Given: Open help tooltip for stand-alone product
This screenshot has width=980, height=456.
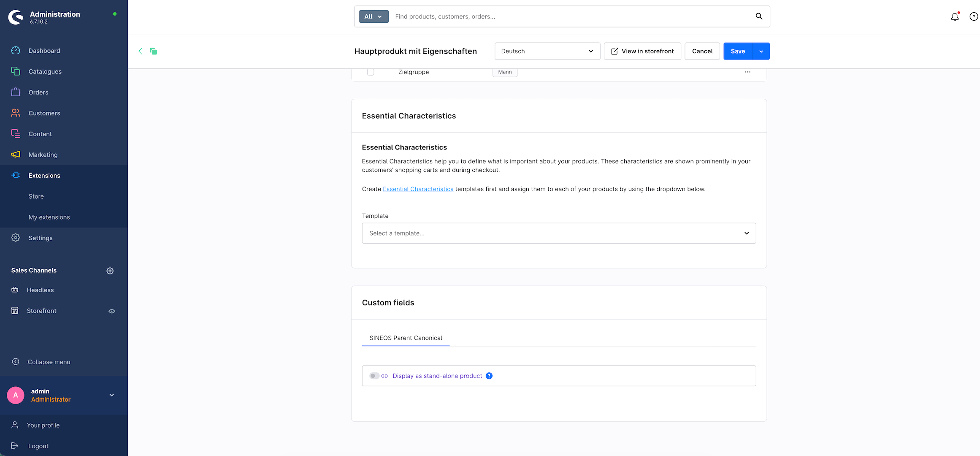Looking at the screenshot, I should 489,376.
